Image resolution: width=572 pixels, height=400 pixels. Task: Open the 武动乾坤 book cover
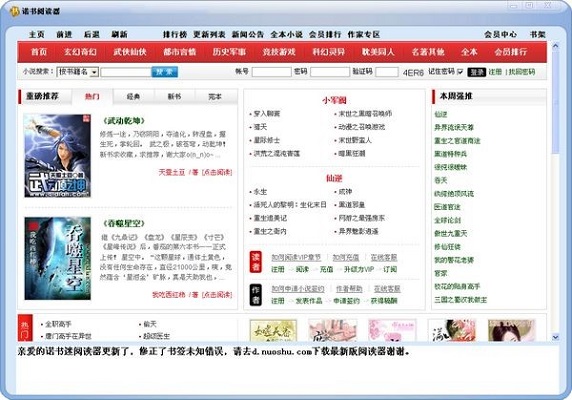tap(57, 156)
